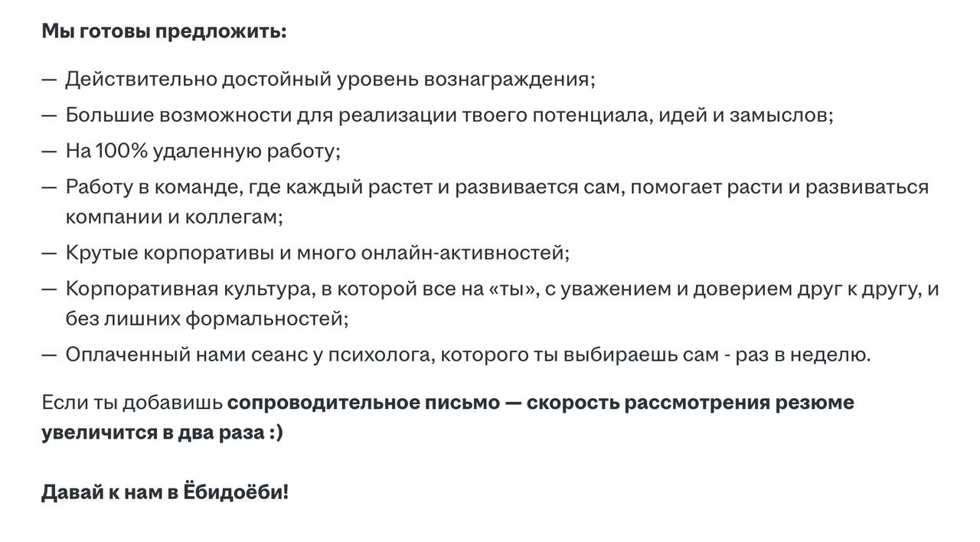
Task: Click the words "Если ты добавишь"
Action: click(x=132, y=403)
